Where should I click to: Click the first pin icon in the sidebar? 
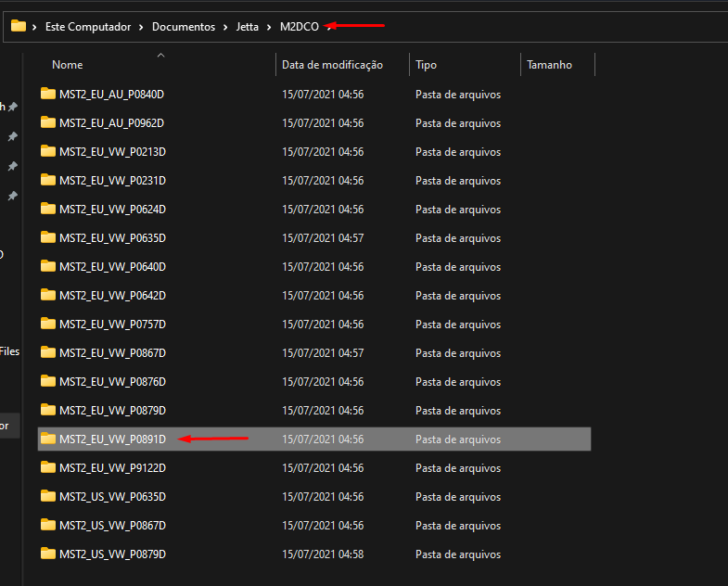[x=13, y=107]
